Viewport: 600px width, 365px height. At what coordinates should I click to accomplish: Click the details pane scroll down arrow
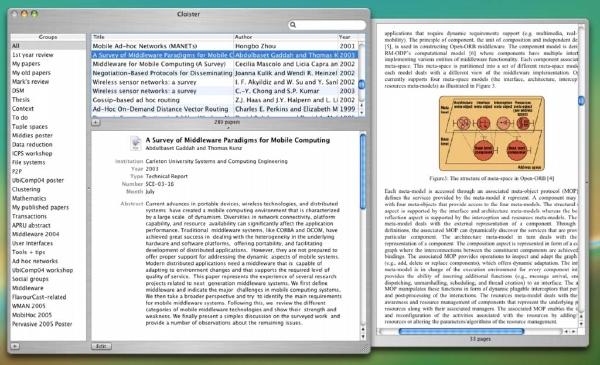[x=363, y=337]
